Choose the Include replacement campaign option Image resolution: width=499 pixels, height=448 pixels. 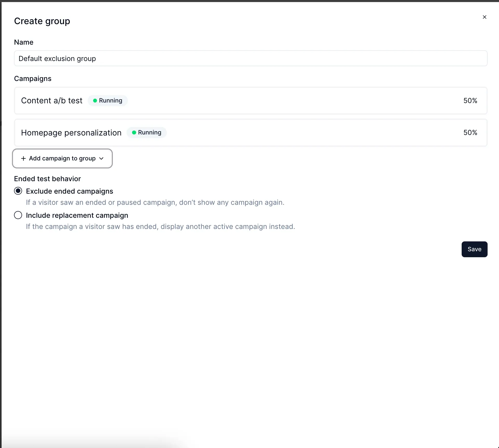[18, 215]
